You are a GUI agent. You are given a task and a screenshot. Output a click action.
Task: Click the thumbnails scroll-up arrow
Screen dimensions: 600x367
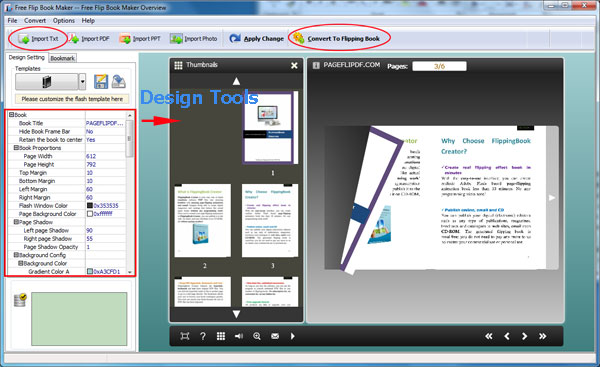coord(236,81)
